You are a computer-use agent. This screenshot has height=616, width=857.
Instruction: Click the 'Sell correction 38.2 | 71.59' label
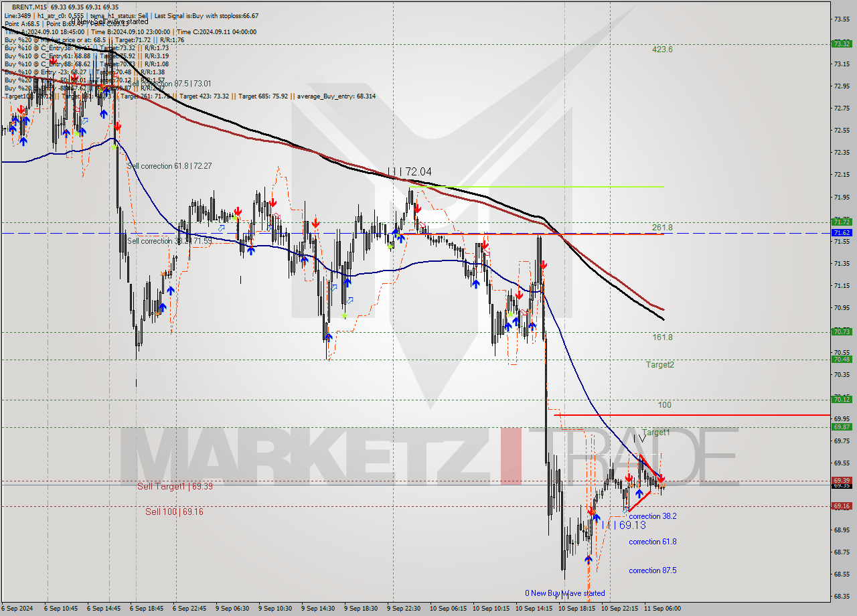click(169, 241)
